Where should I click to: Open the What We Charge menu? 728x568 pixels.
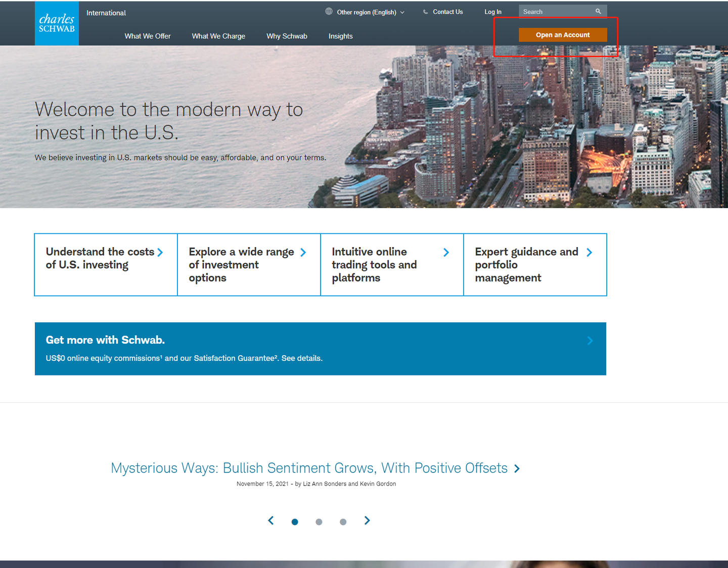[x=218, y=36]
